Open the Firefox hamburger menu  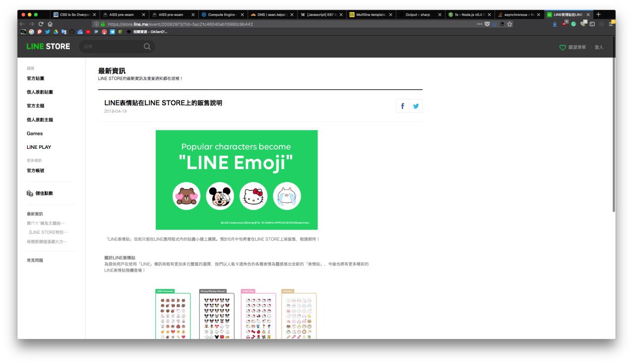pyautogui.click(x=611, y=24)
